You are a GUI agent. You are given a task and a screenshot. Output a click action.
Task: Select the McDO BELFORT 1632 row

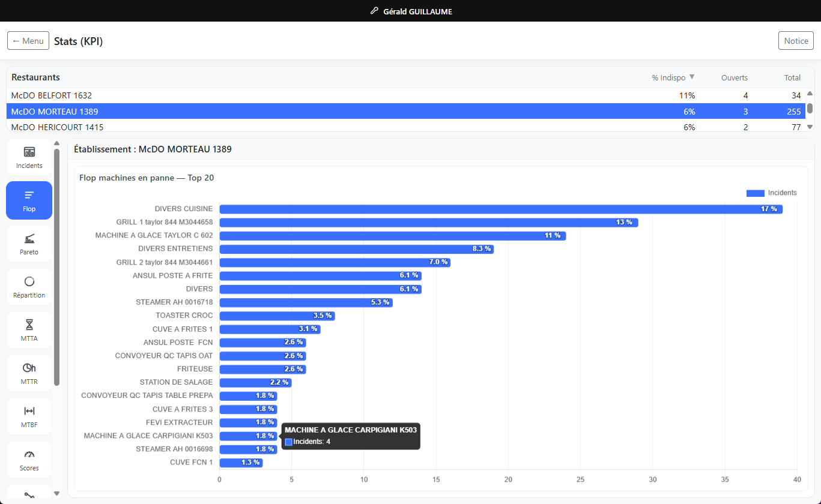pos(405,95)
